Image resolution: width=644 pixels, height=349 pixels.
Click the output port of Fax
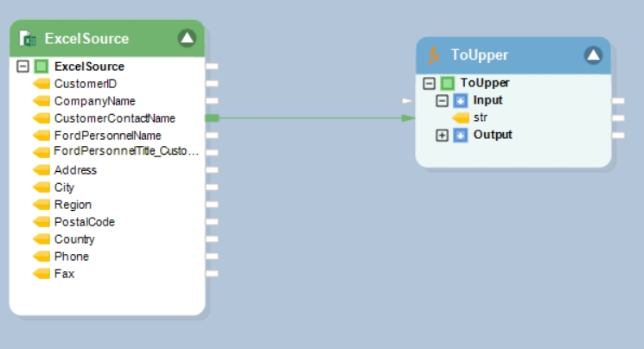[x=212, y=273]
